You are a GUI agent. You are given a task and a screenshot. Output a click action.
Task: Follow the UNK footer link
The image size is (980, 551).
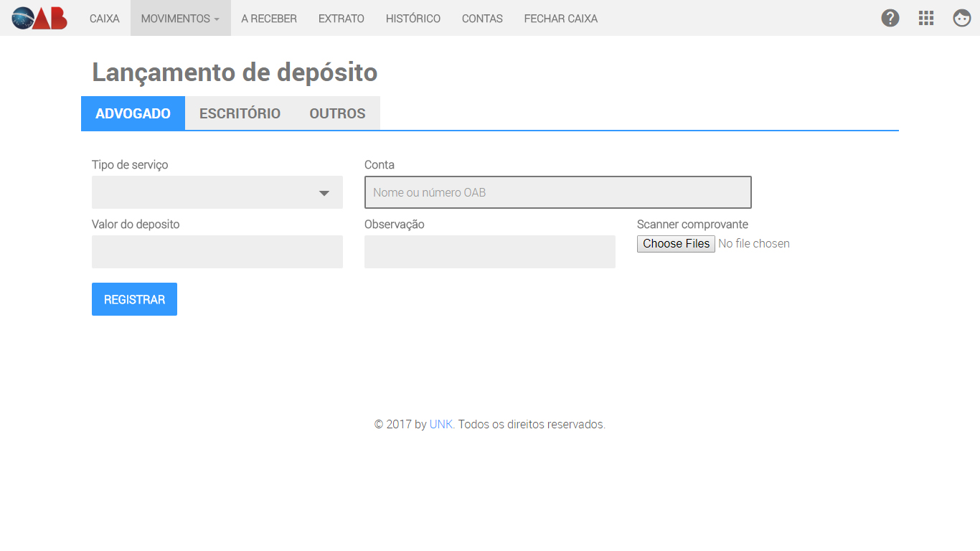[x=440, y=424]
